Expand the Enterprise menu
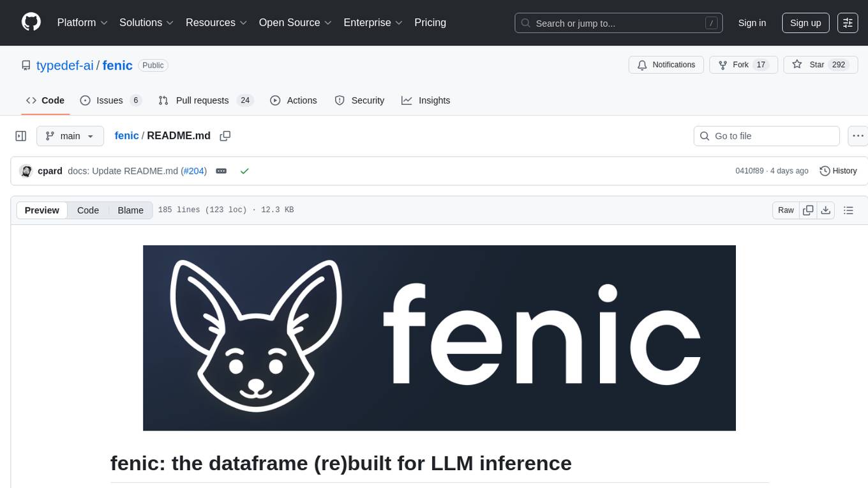 [x=373, y=22]
